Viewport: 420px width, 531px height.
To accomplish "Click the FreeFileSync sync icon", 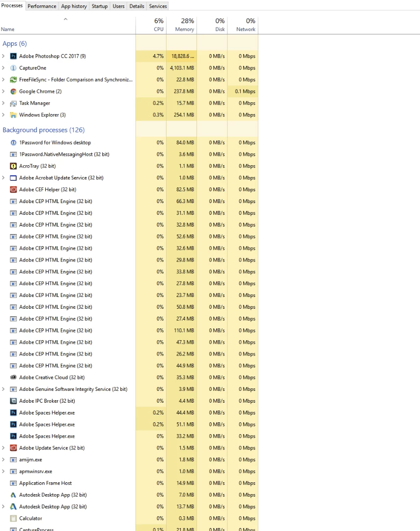I will click(13, 80).
